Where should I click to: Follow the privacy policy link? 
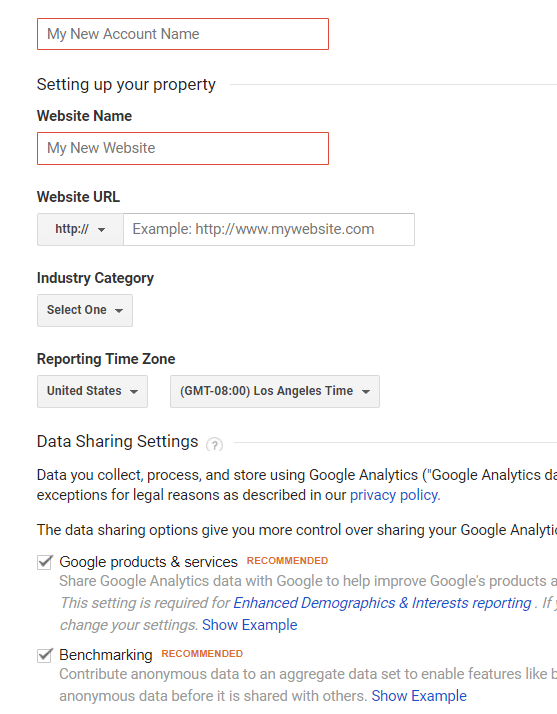point(395,495)
